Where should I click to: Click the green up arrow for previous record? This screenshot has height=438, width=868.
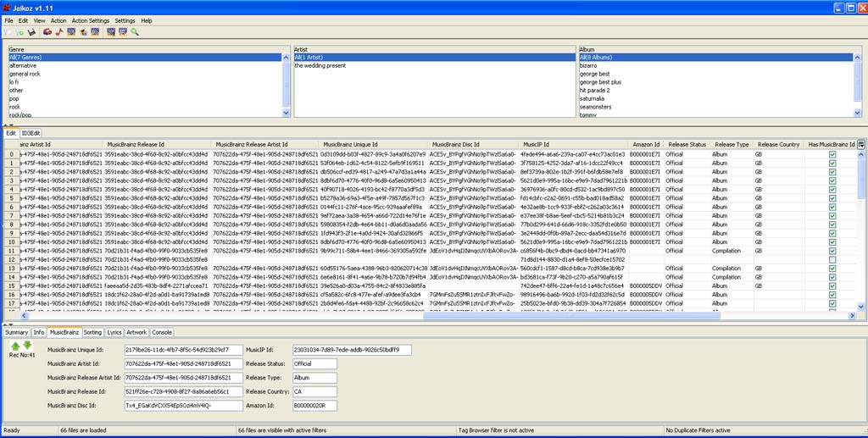(x=15, y=345)
